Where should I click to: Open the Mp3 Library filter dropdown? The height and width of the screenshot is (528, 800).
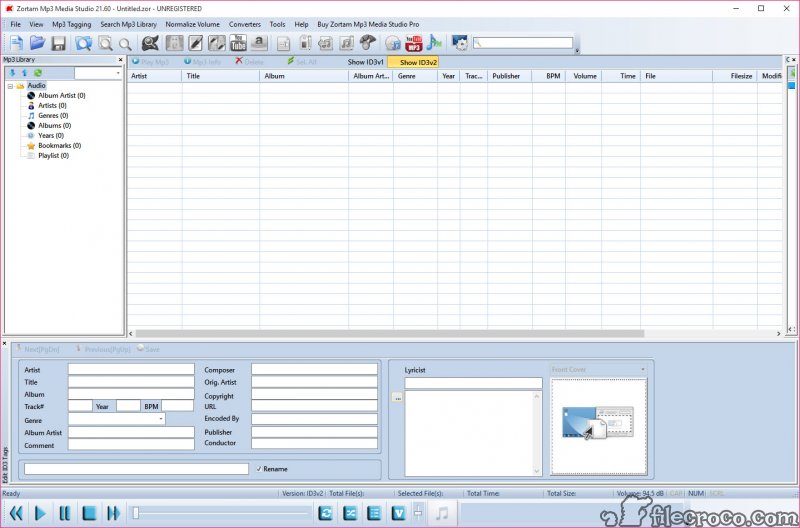(118, 73)
